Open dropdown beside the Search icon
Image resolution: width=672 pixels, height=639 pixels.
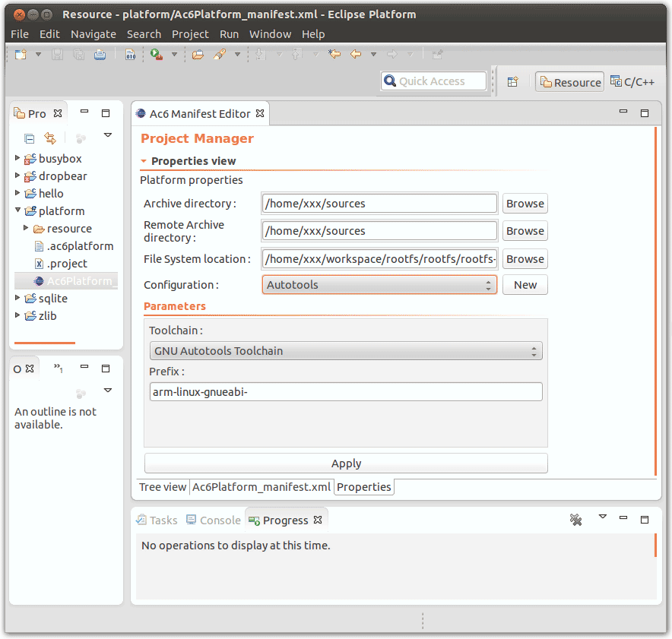tap(237, 55)
